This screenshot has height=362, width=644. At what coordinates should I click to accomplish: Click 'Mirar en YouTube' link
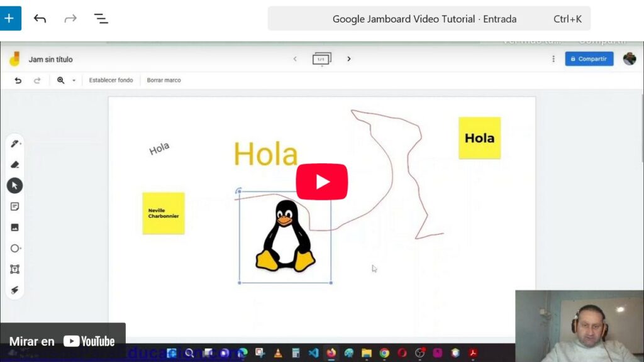coord(62,341)
